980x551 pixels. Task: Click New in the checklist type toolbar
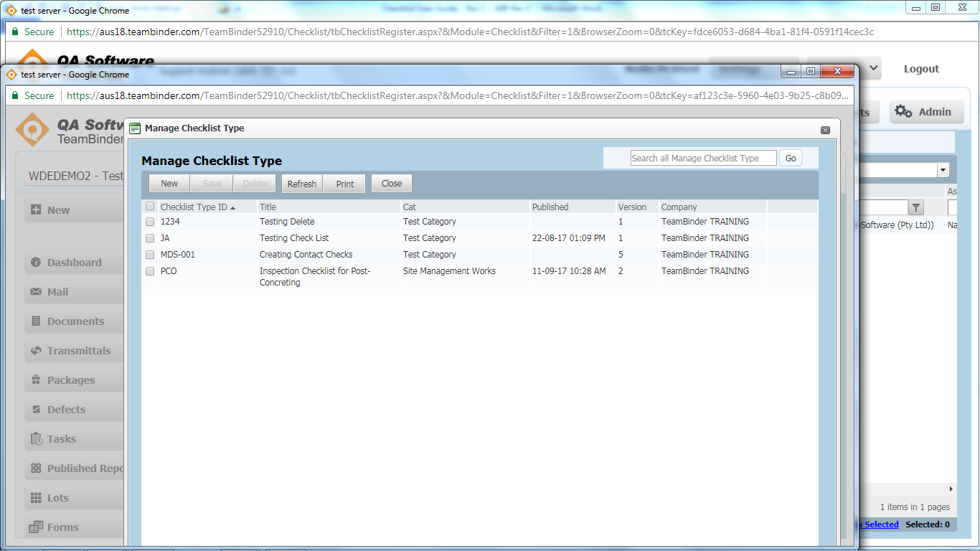coord(169,184)
